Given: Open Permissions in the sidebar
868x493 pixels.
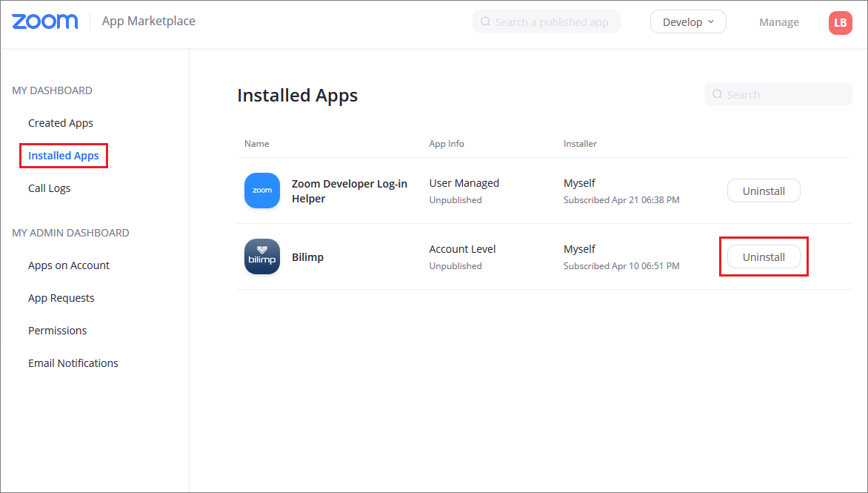Looking at the screenshot, I should (x=58, y=331).
